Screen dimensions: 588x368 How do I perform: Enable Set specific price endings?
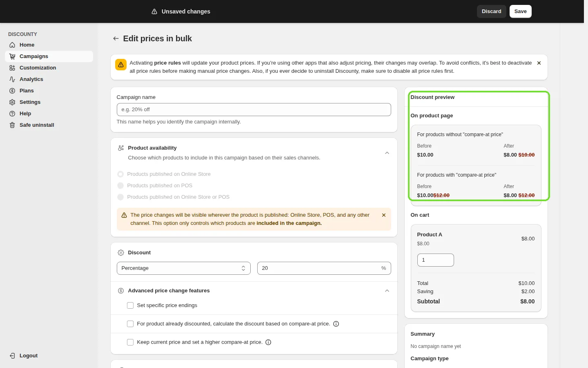tap(130, 305)
